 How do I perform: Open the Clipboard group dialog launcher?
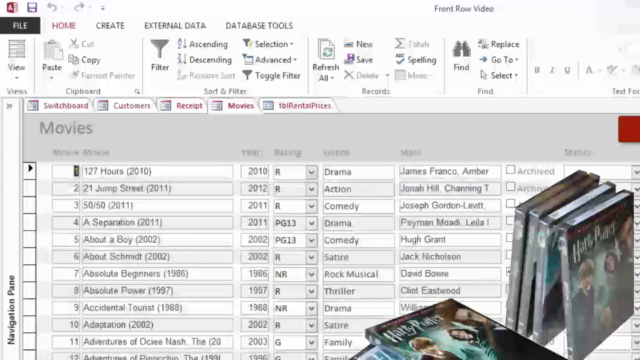tap(137, 91)
